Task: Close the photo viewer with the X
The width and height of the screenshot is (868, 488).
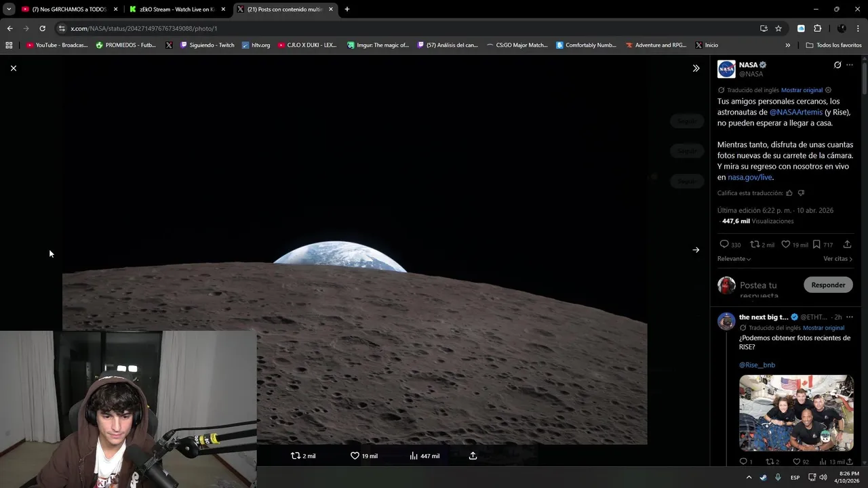Action: pyautogui.click(x=14, y=68)
